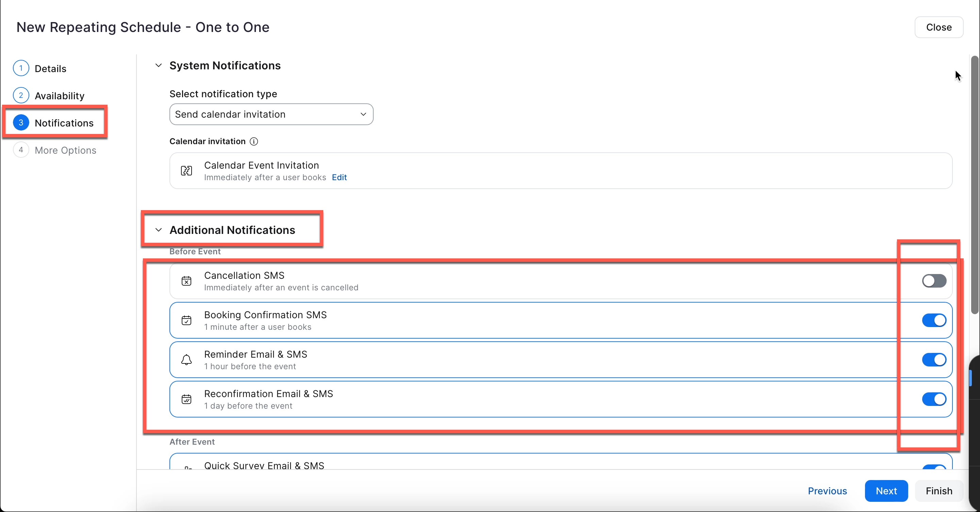The width and height of the screenshot is (980, 512).
Task: Collapse the System Notifications section
Action: coord(159,65)
